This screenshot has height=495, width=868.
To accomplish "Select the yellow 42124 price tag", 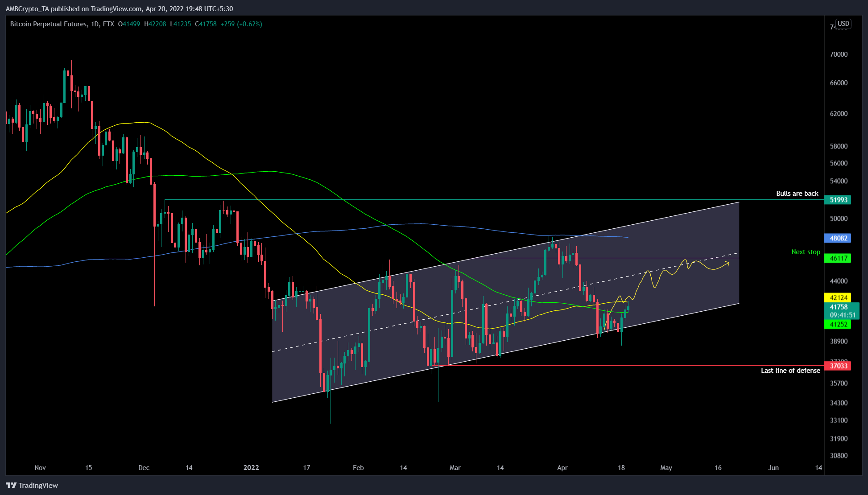I will click(838, 297).
